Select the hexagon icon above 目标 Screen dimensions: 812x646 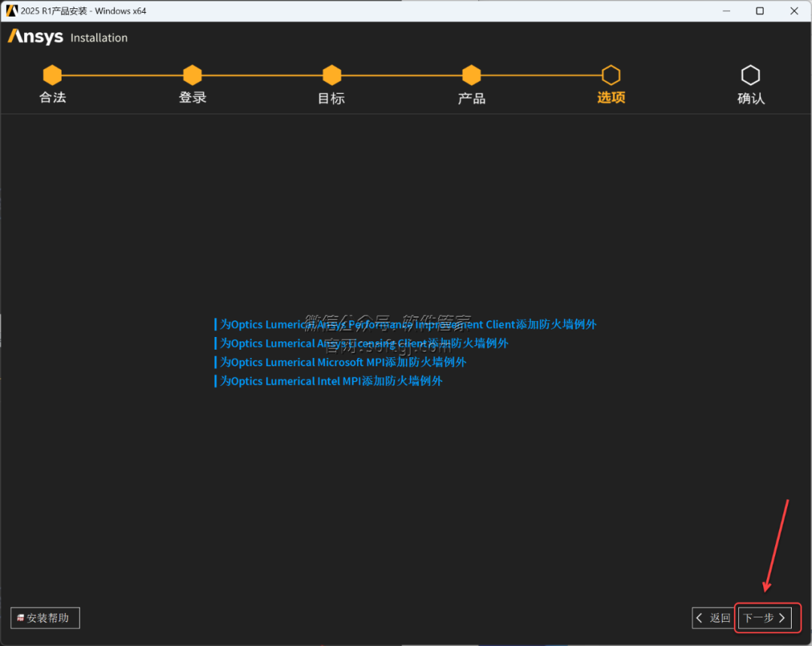pyautogui.click(x=332, y=75)
